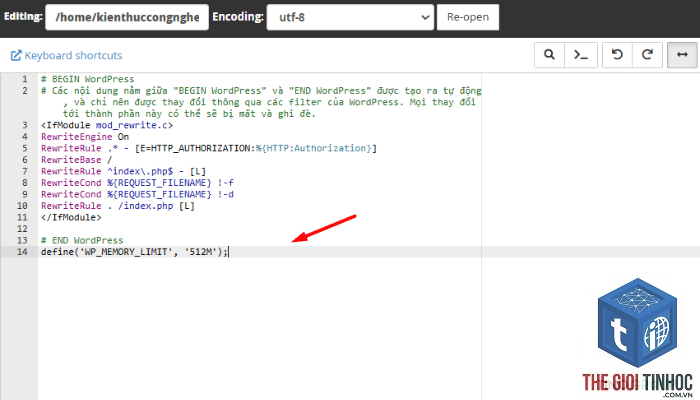
Task: Undo last edit with the undo icon
Action: (617, 55)
